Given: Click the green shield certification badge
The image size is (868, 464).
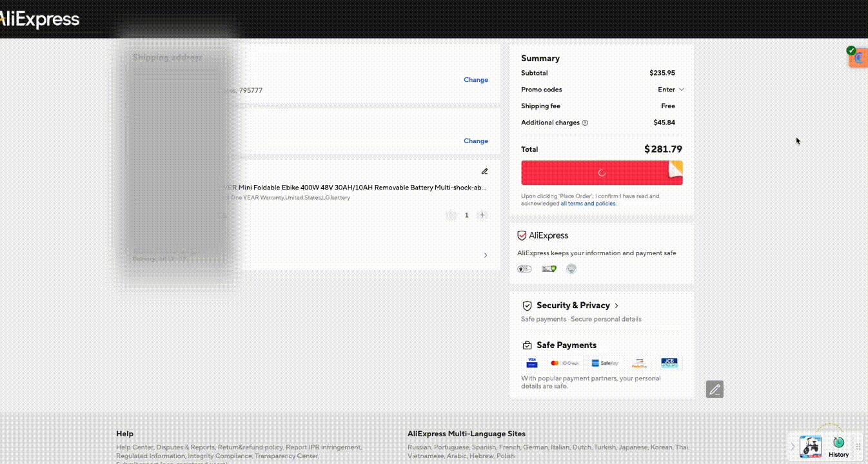Looking at the screenshot, I should click(x=549, y=269).
